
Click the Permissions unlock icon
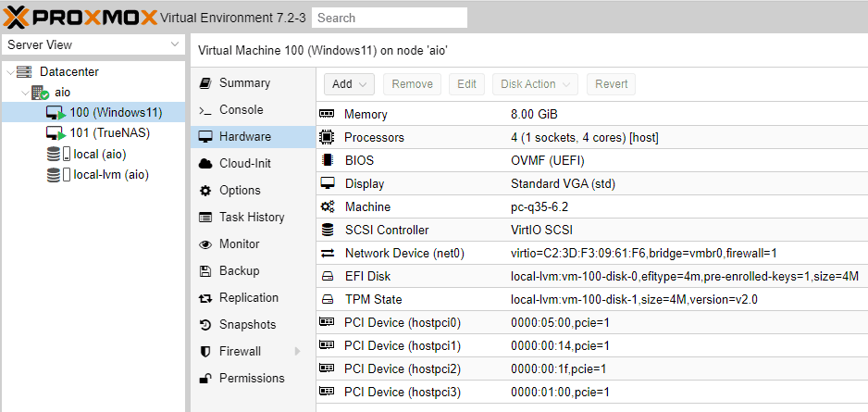click(205, 379)
